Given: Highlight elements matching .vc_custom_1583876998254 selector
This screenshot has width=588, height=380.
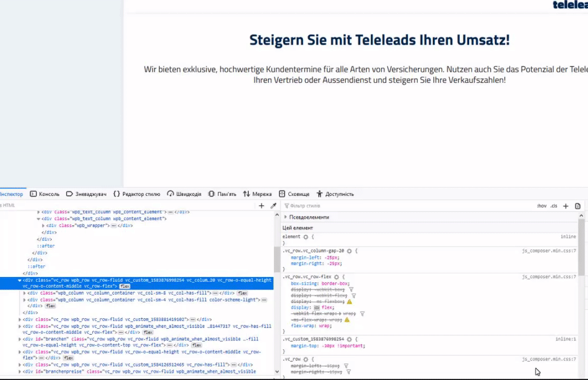Looking at the screenshot, I should (x=349, y=339).
